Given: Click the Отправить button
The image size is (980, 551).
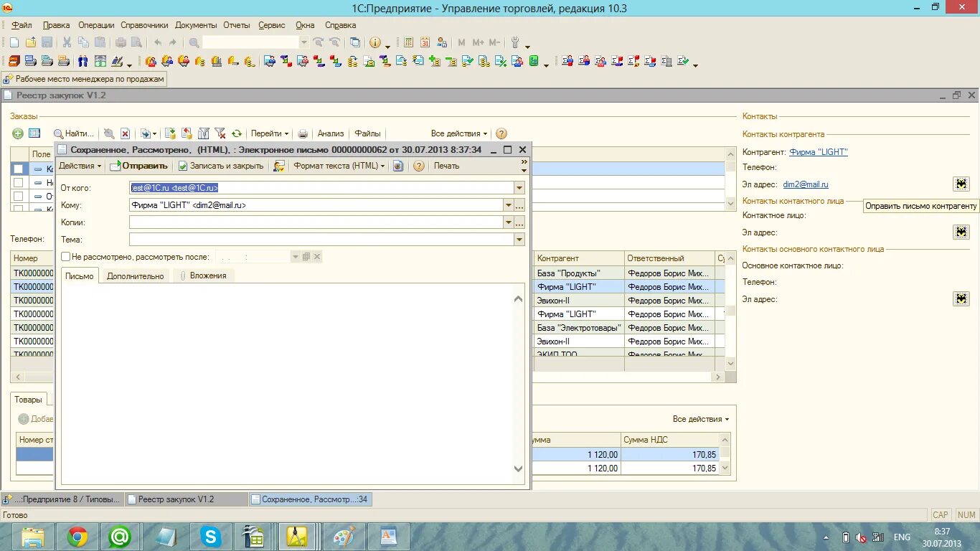Looking at the screenshot, I should point(139,166).
